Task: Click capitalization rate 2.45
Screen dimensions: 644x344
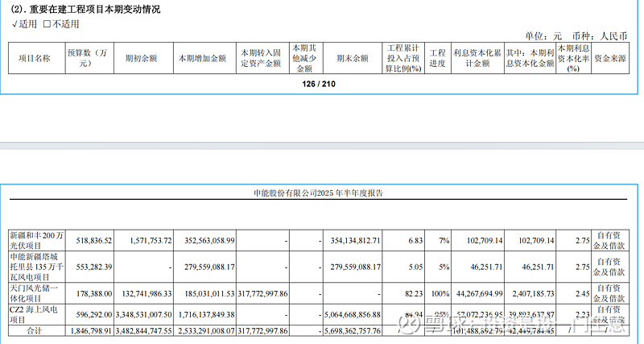Action: point(582,294)
